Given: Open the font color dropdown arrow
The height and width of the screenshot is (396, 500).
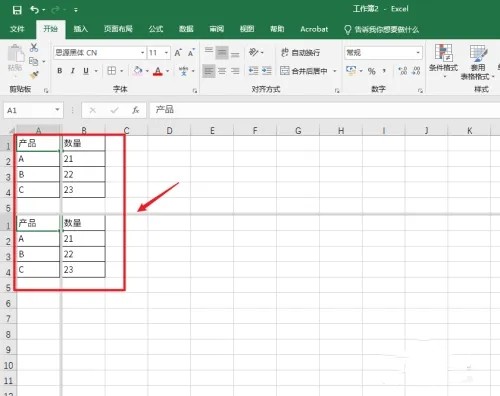Looking at the screenshot, I should coord(168,71).
